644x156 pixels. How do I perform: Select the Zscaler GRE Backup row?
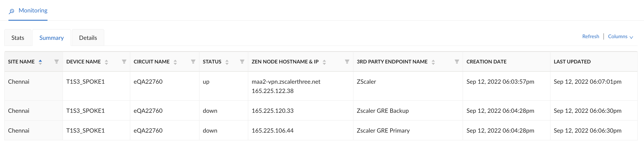click(x=383, y=111)
